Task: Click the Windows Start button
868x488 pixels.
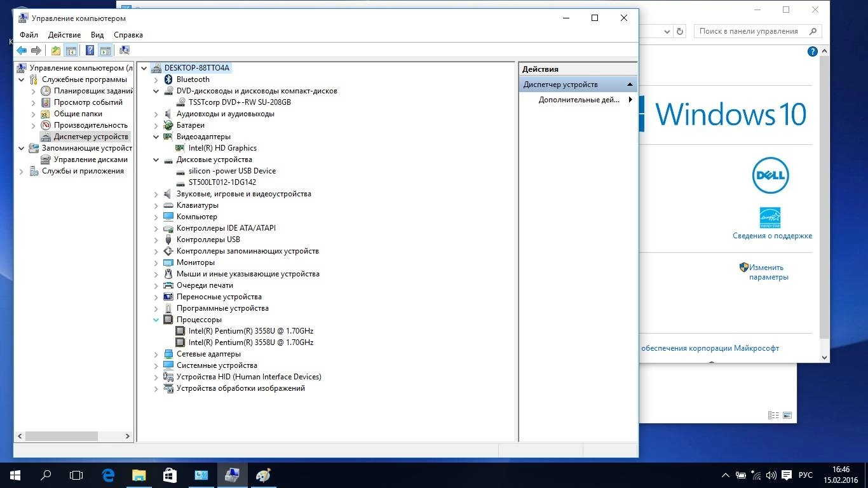Action: tap(15, 475)
